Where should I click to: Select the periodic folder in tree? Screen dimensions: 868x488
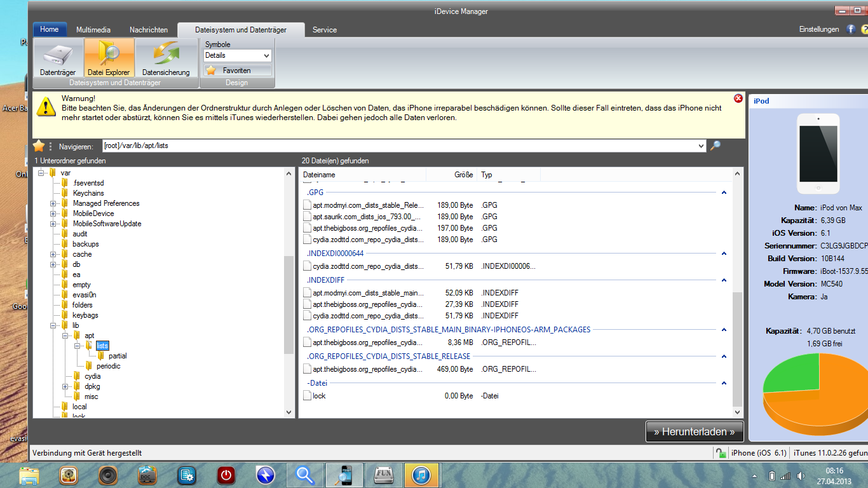pyautogui.click(x=109, y=366)
